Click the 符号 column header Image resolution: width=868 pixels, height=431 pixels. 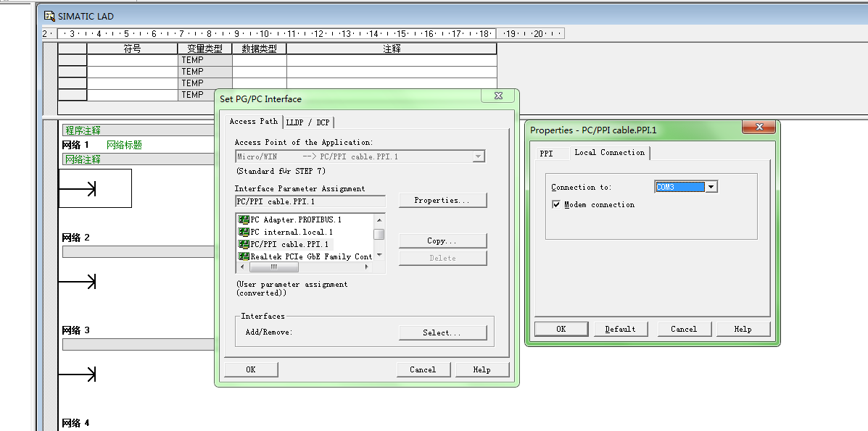pyautogui.click(x=132, y=49)
